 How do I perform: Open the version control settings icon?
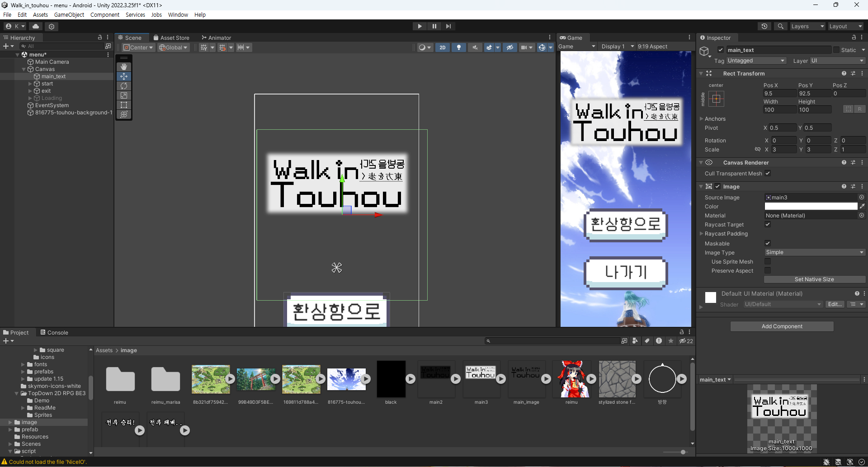pyautogui.click(x=52, y=26)
